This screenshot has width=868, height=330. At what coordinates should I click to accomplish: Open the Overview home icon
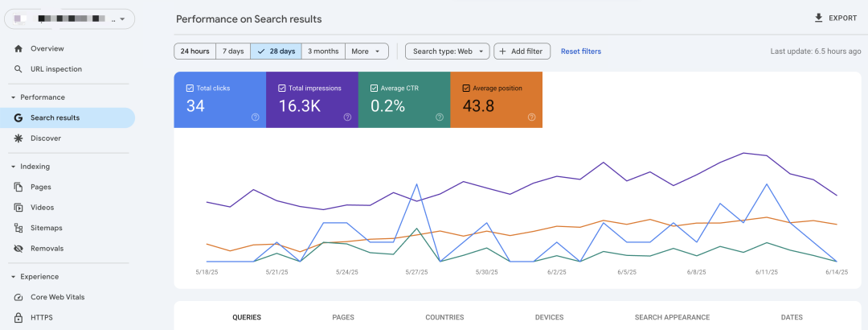[18, 49]
